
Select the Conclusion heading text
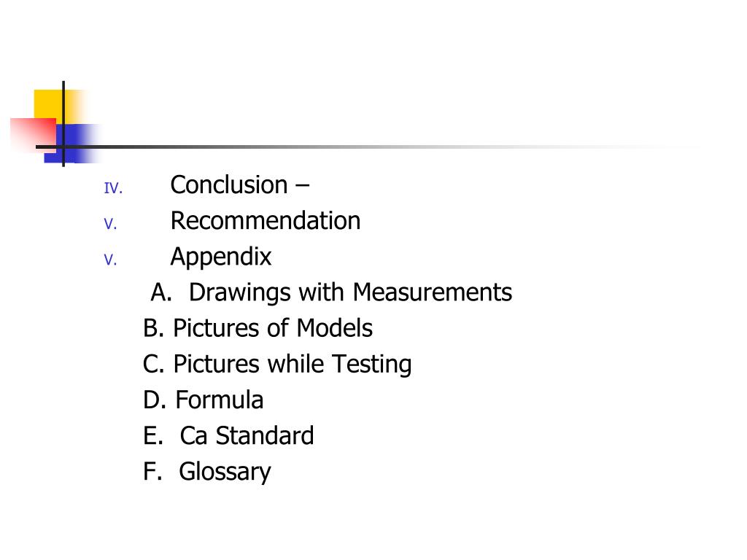click(x=229, y=184)
